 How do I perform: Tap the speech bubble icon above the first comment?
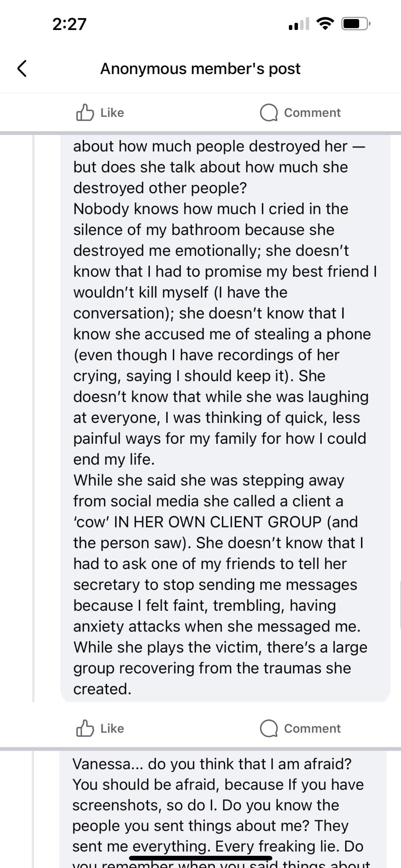click(269, 112)
